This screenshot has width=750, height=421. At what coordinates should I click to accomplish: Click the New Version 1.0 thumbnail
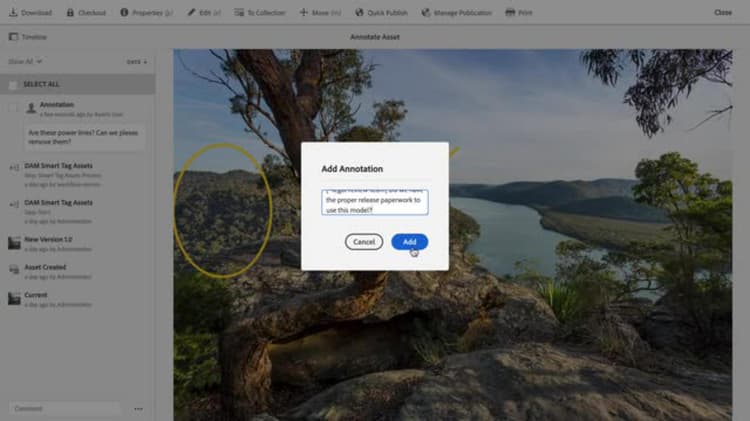[x=14, y=243]
